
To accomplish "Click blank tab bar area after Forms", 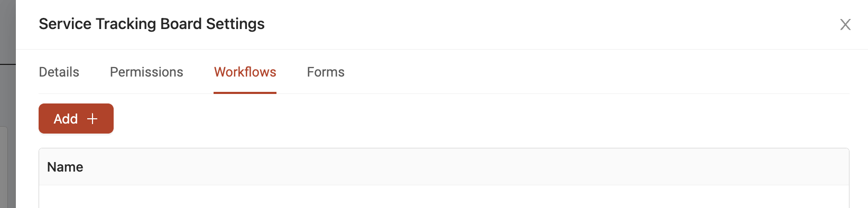I will (597, 72).
